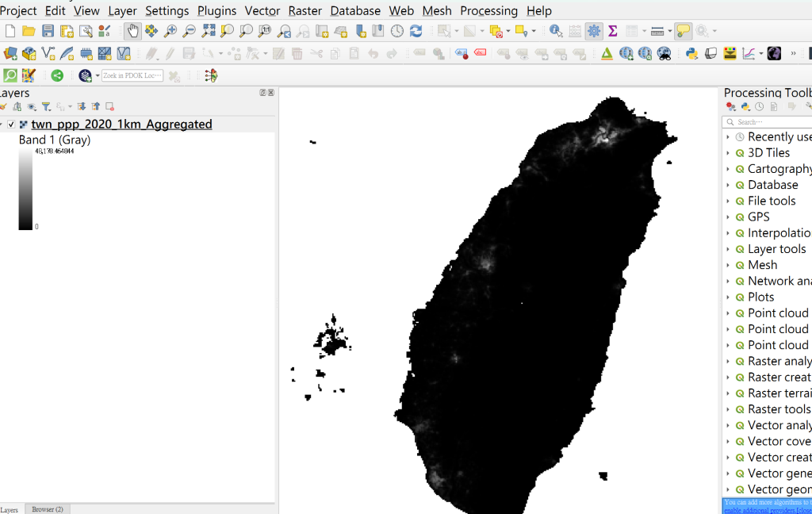The image size is (812, 514).
Task: Click the Zoom Full extent icon
Action: coord(209,31)
